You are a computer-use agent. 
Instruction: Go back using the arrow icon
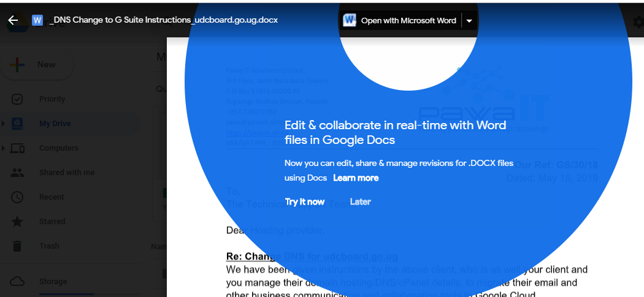point(13,20)
